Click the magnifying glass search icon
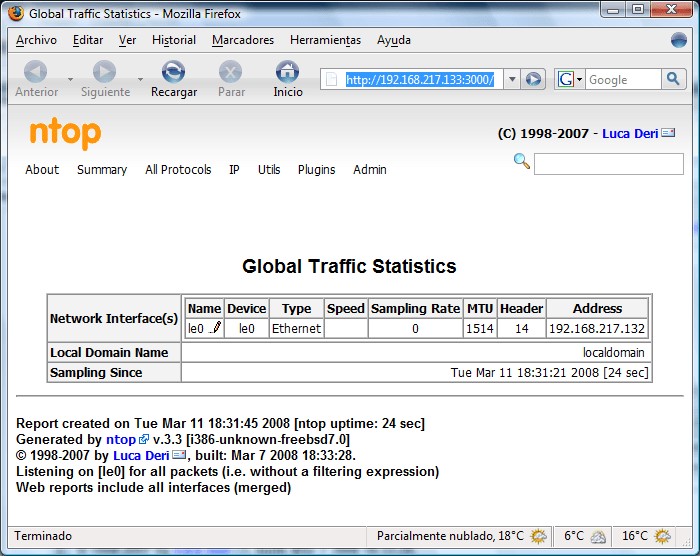The width and height of the screenshot is (700, 556). coord(521,162)
